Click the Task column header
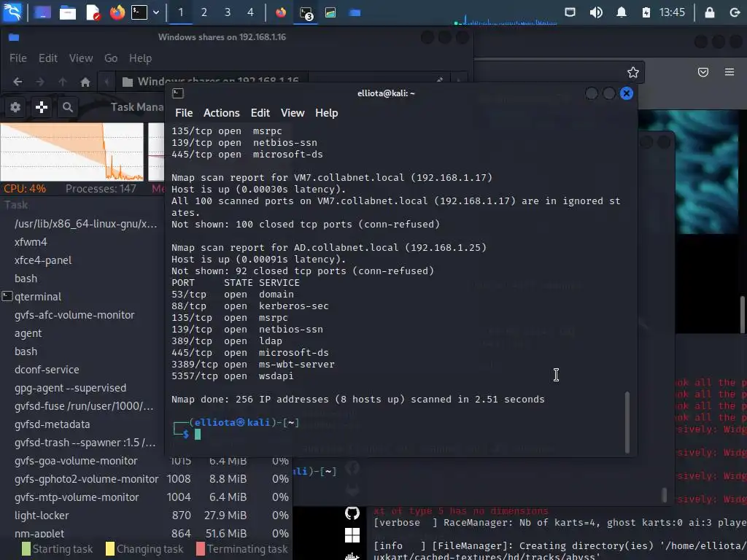 click(x=16, y=205)
